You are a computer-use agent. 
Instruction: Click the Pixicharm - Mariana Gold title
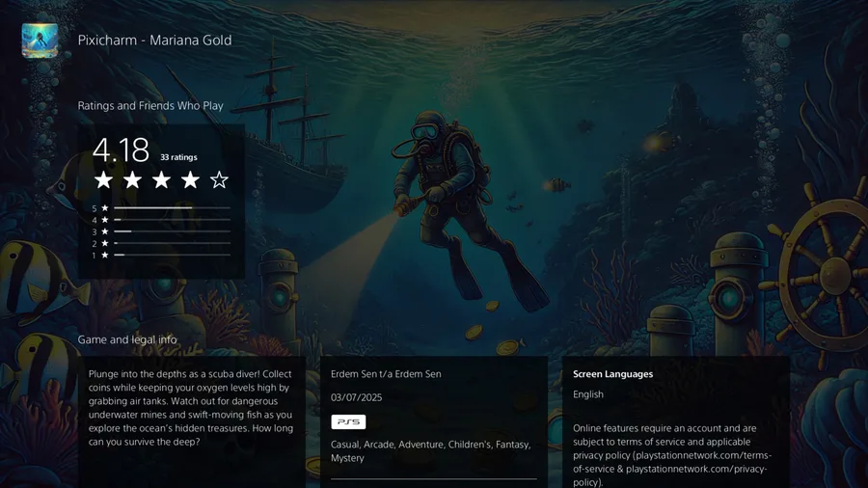click(x=154, y=41)
